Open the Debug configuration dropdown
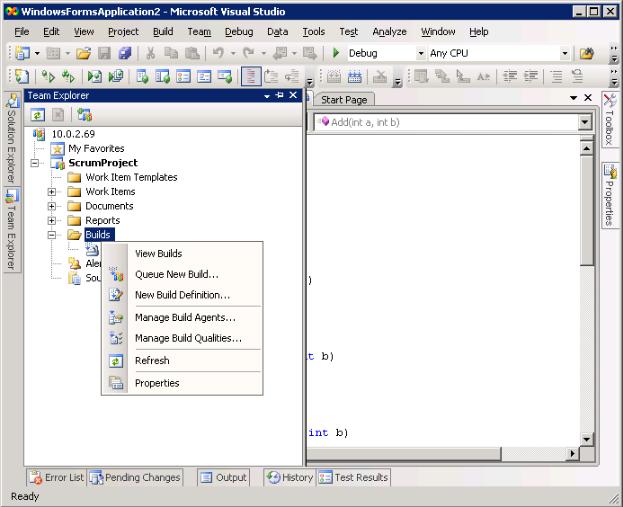 tap(420, 53)
